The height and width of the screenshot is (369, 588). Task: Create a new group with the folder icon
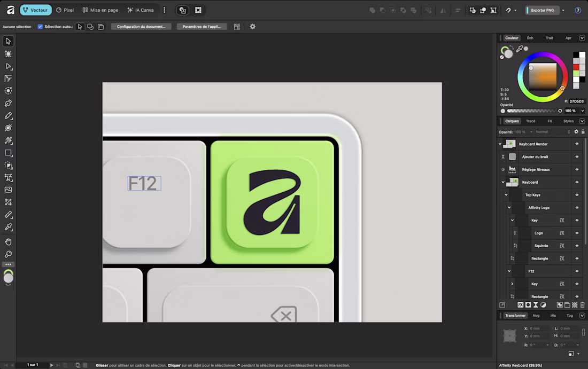pos(567,305)
